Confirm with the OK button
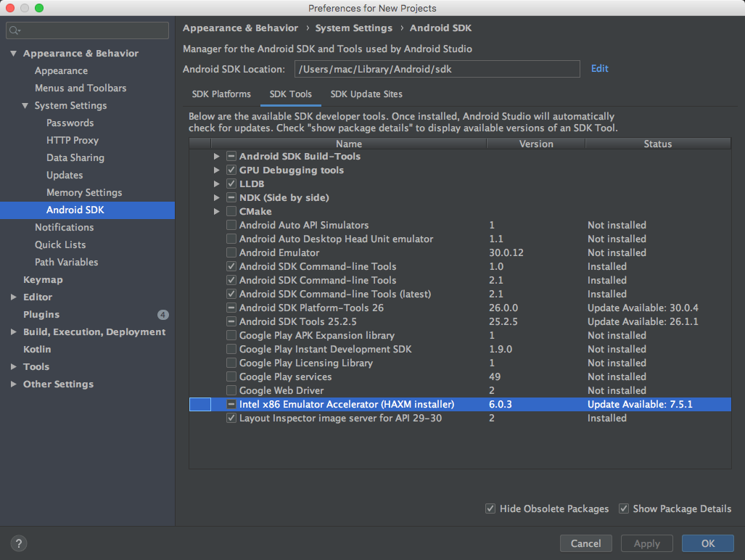The height and width of the screenshot is (560, 745). pos(707,543)
